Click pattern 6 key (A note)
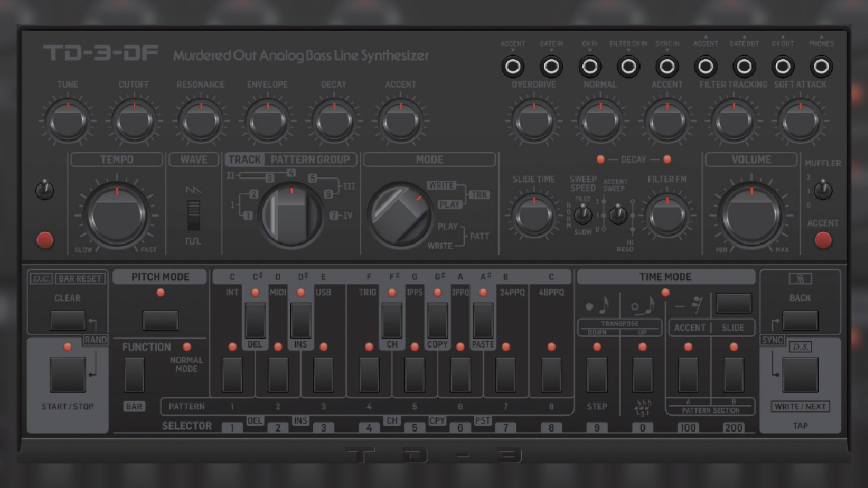Screen dimensions: 868x488 coord(460,375)
